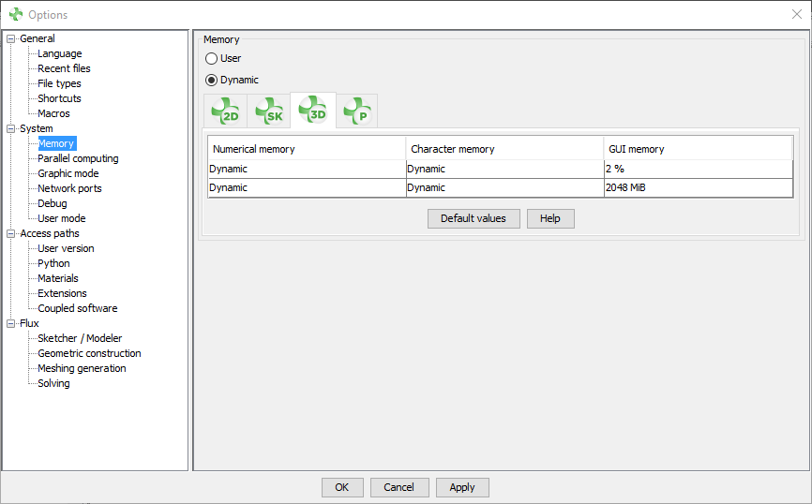Open the SK (Skew) memory tab icon
Image resolution: width=812 pixels, height=504 pixels.
269,111
